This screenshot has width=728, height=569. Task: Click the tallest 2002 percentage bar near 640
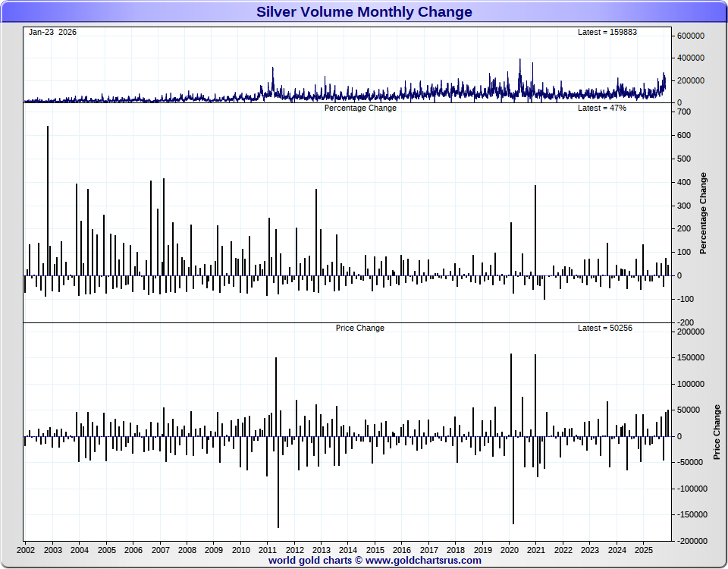(x=48, y=200)
